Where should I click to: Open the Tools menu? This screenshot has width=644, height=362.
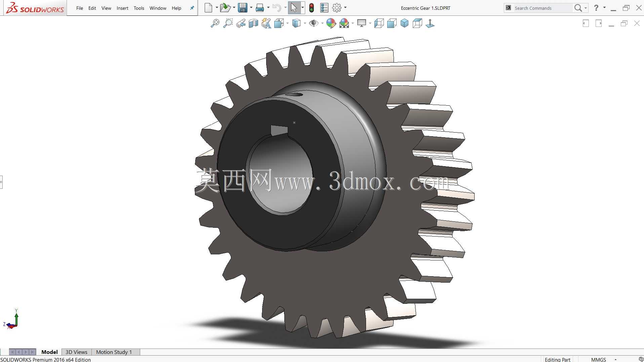pyautogui.click(x=139, y=8)
